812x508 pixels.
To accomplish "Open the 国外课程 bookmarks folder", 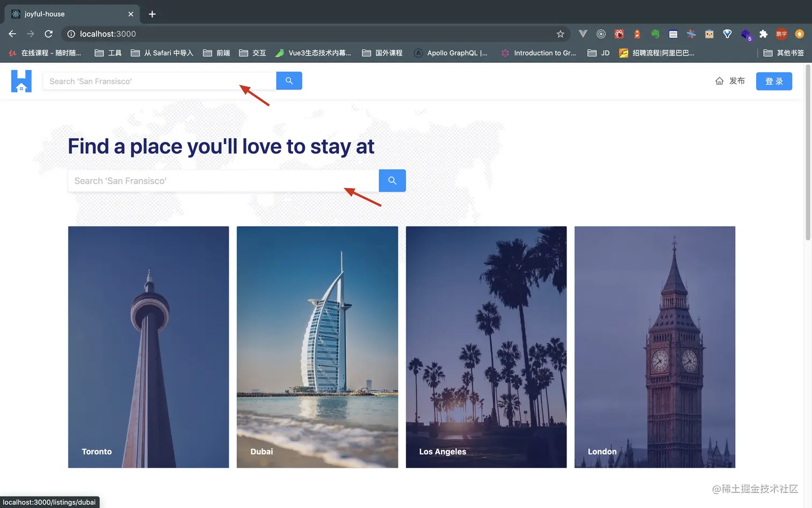I will tap(382, 53).
